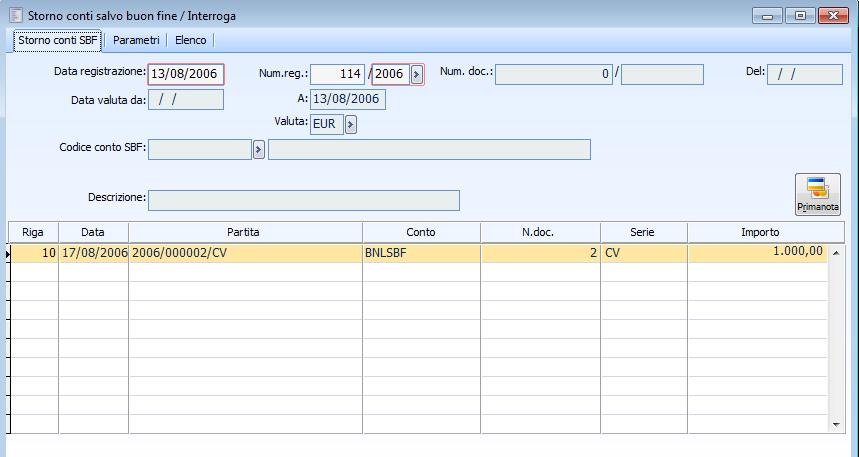Click the row selector marker of row 10
The image size is (859, 457).
(x=9, y=254)
